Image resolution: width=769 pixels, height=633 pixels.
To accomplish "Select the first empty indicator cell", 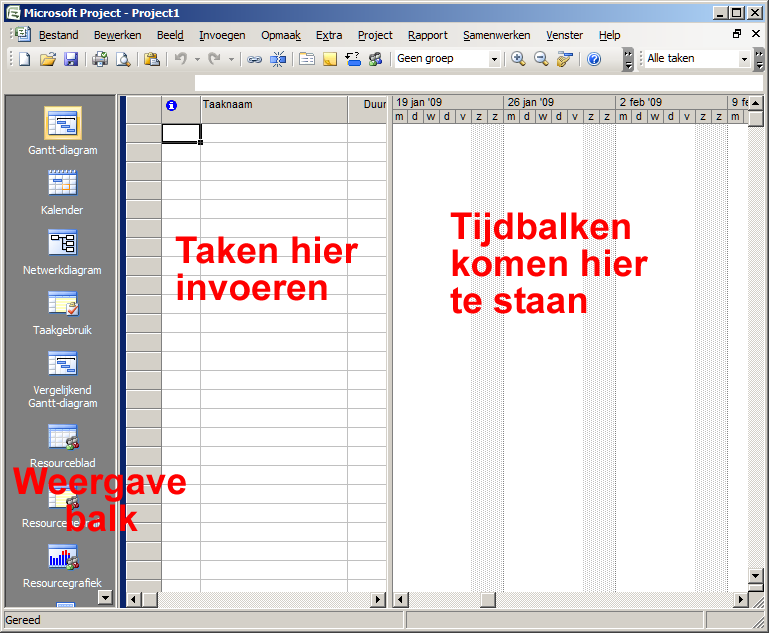I will [181, 133].
